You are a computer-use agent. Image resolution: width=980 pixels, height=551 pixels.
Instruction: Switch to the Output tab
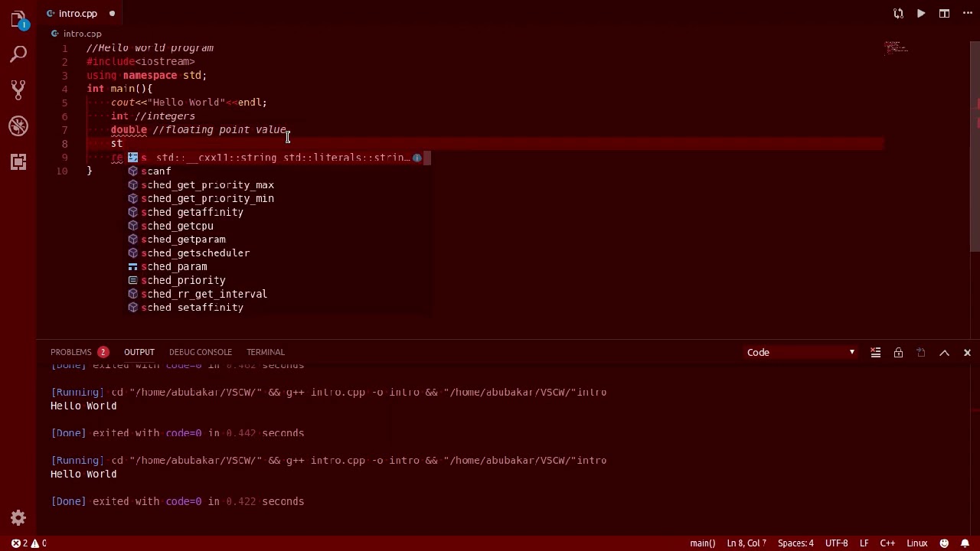tap(139, 352)
